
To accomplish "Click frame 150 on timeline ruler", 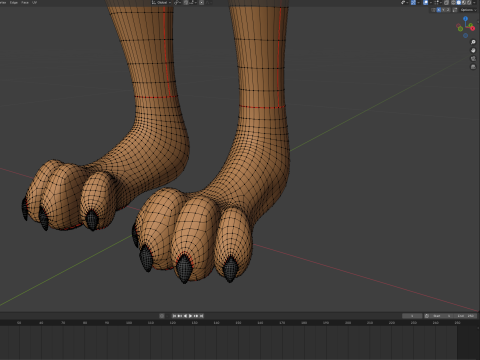I will pyautogui.click(x=238, y=323).
